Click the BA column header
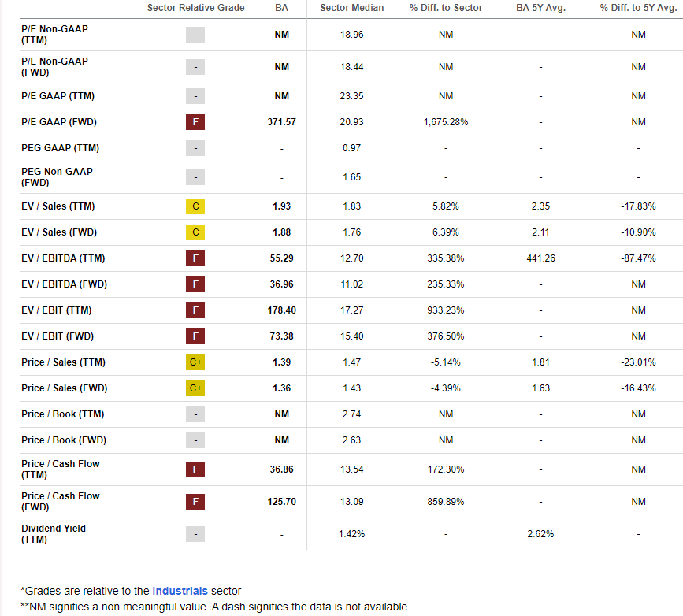 (x=281, y=8)
